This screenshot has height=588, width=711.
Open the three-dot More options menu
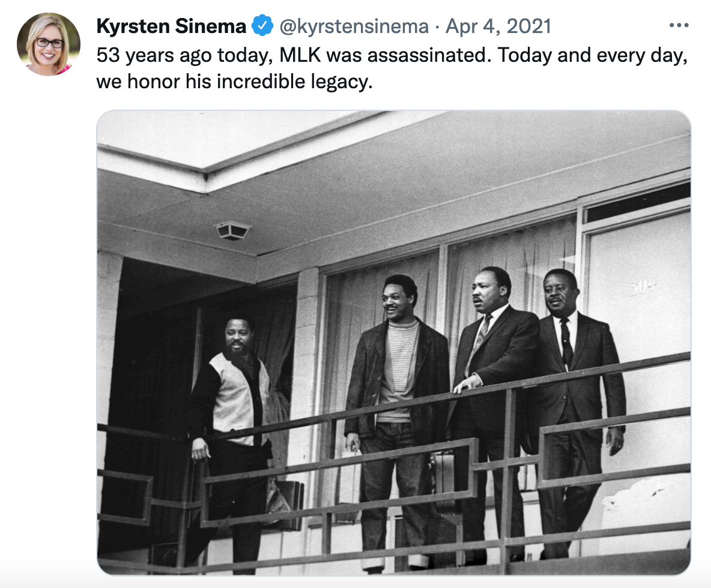point(679,25)
